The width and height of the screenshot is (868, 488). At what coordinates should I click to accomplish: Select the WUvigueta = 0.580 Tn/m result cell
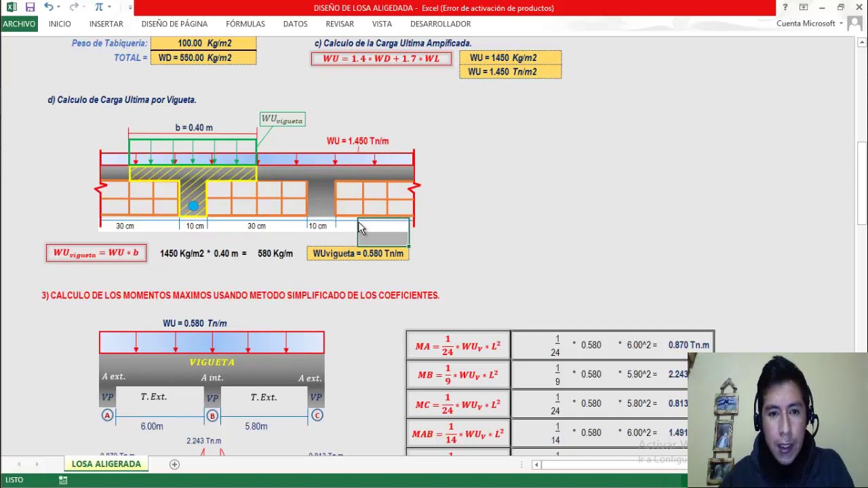(357, 253)
